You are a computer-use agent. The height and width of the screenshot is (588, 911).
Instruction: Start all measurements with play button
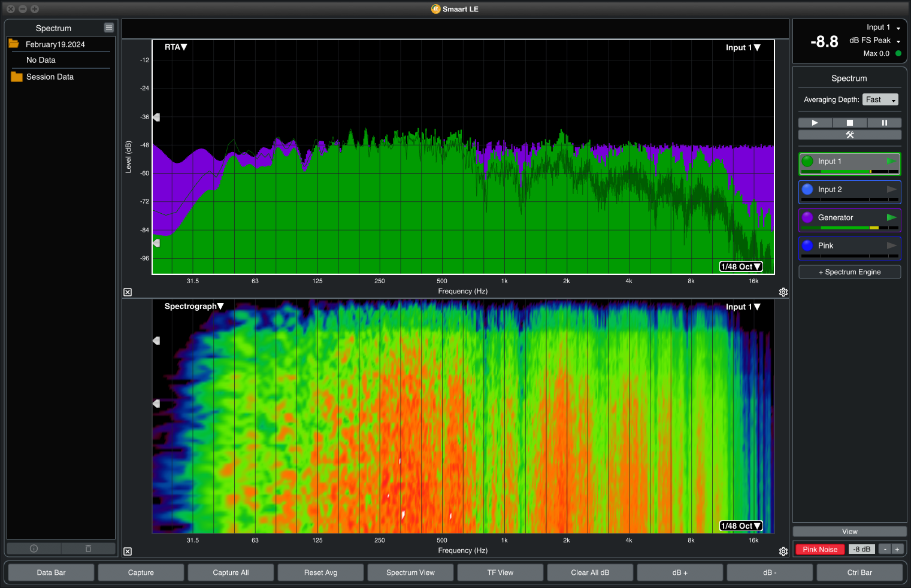(815, 122)
